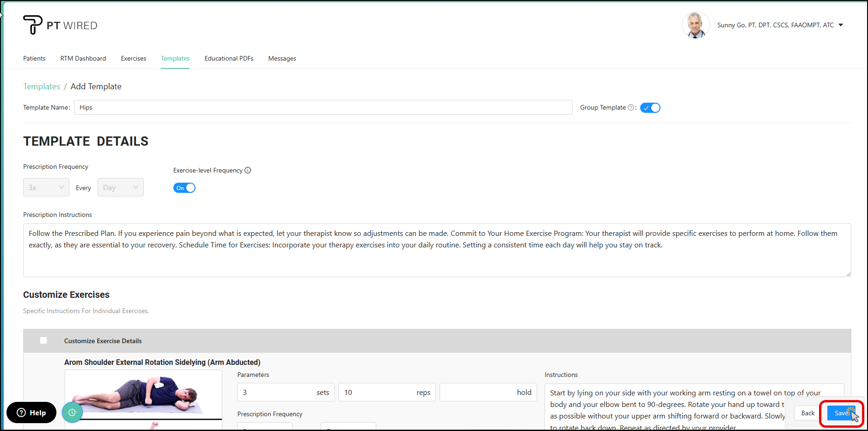
Task: Click the Back button
Action: [807, 413]
